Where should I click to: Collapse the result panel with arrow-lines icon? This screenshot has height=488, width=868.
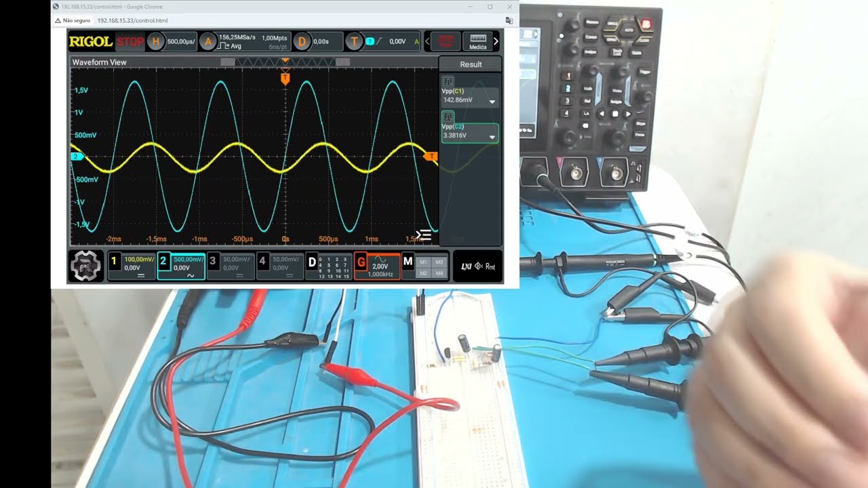coord(424,235)
